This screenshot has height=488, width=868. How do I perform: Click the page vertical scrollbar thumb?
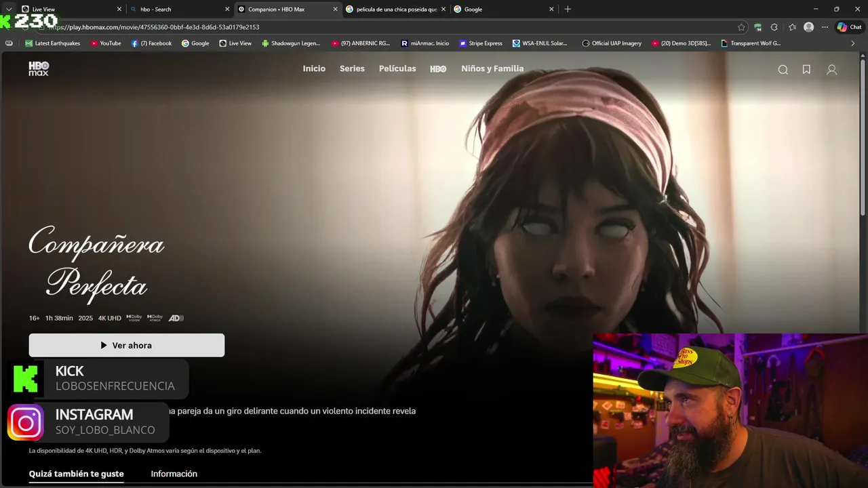point(863,139)
